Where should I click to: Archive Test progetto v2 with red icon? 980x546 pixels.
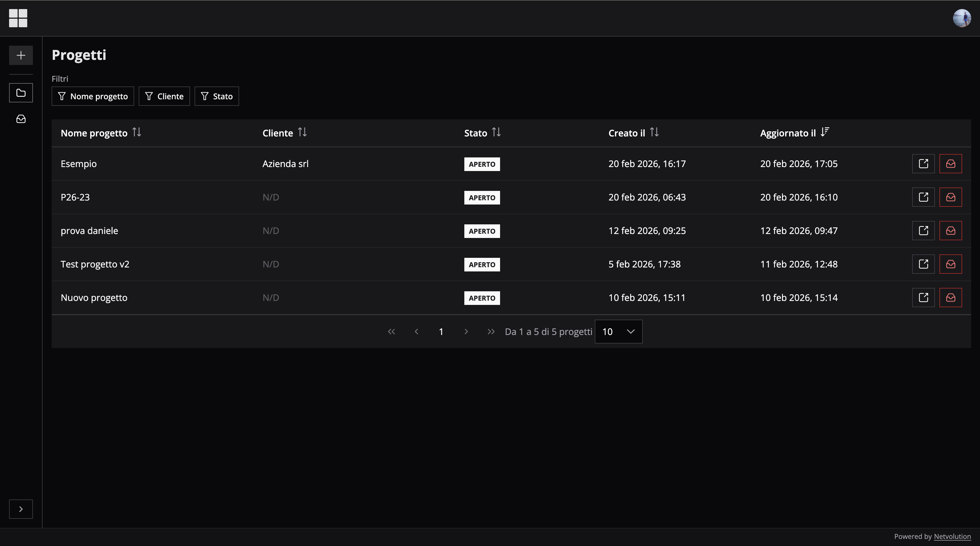[950, 264]
